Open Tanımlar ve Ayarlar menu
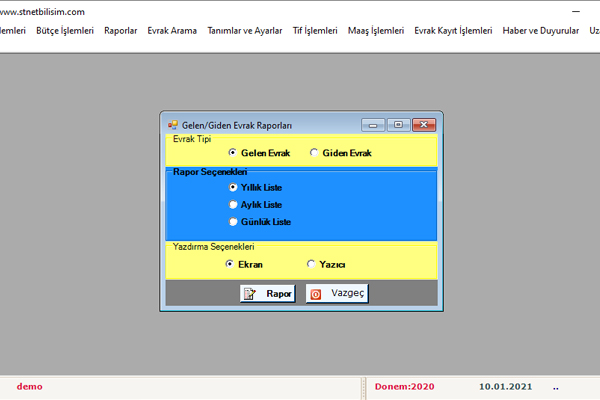Image resolution: width=600 pixels, height=400 pixels. [x=245, y=31]
